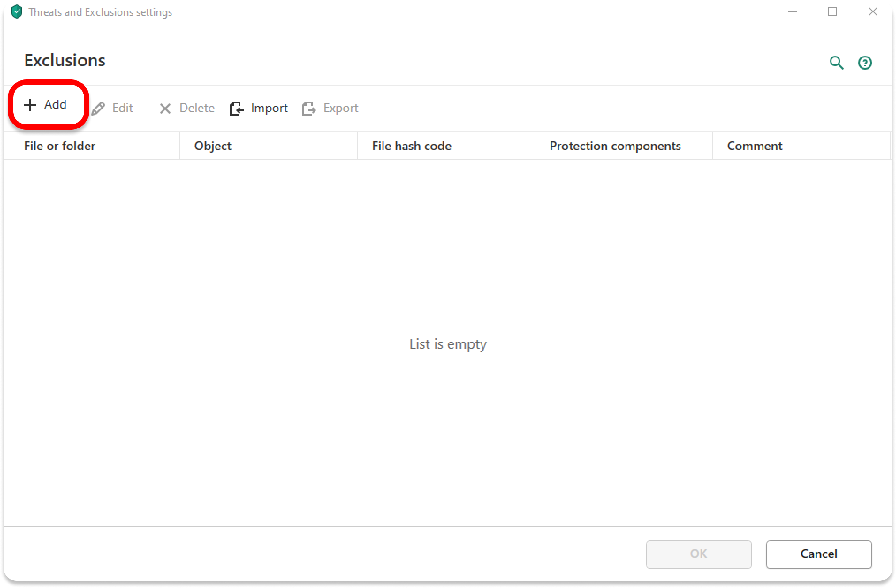
Task: Open help via the question mark icon
Action: click(865, 63)
